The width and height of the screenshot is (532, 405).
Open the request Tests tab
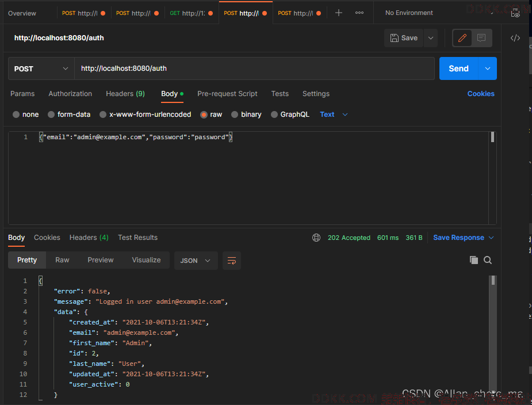click(280, 94)
